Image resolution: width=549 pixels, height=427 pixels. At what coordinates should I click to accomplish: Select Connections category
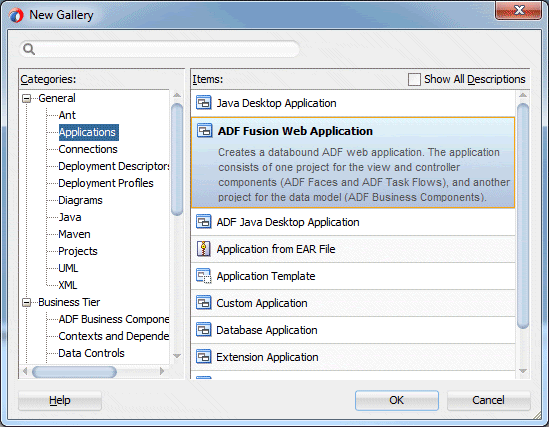tap(88, 149)
